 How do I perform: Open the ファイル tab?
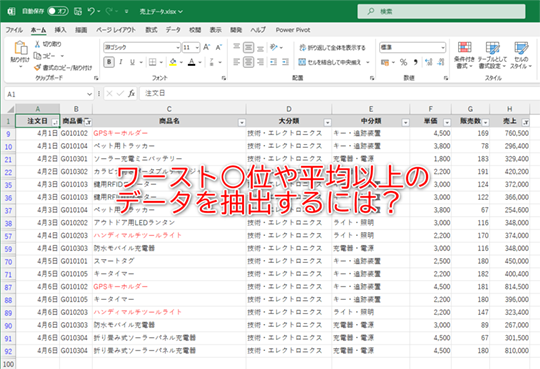(14, 30)
